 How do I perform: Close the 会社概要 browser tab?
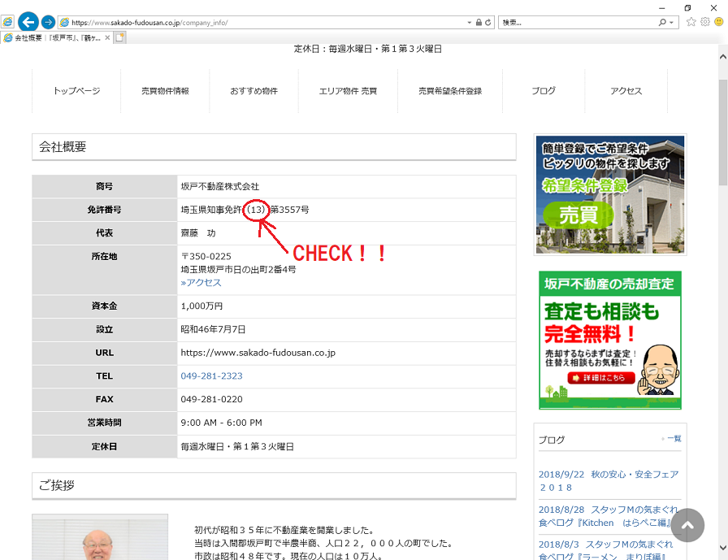click(107, 37)
